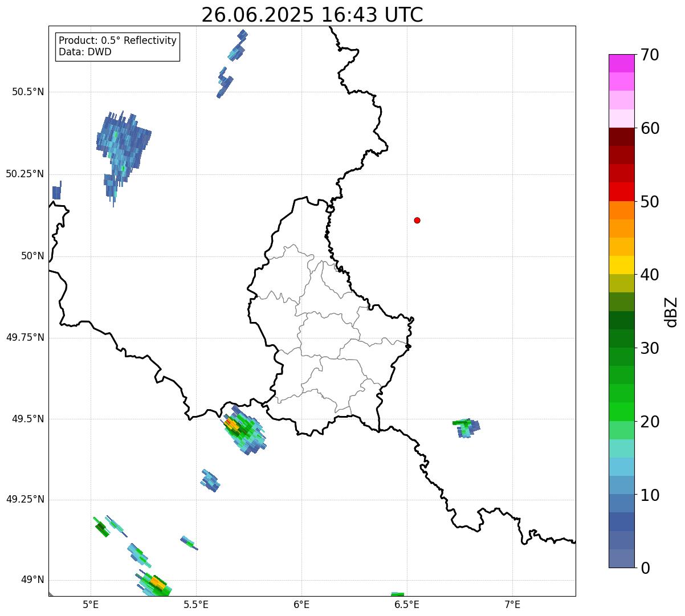Click the longitude label 5.5°E
This screenshot has height=616, width=685.
pos(196,604)
